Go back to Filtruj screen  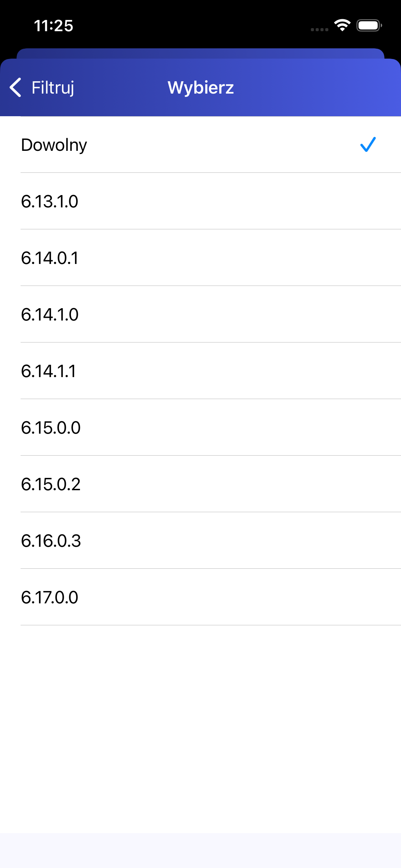point(53,87)
